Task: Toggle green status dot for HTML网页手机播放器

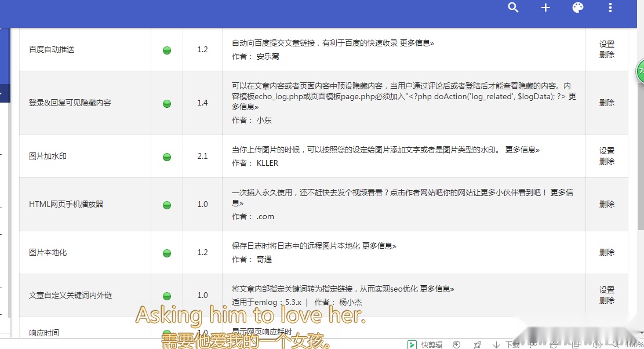Action: [x=167, y=205]
